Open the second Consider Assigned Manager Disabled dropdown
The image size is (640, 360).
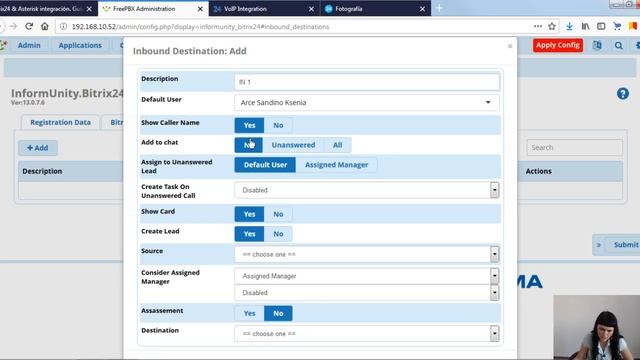pos(367,293)
